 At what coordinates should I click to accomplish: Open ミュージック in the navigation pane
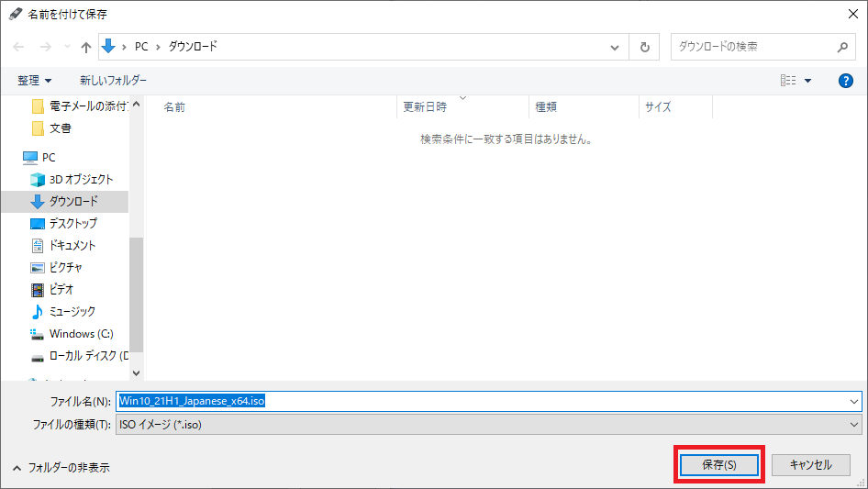click(x=72, y=312)
